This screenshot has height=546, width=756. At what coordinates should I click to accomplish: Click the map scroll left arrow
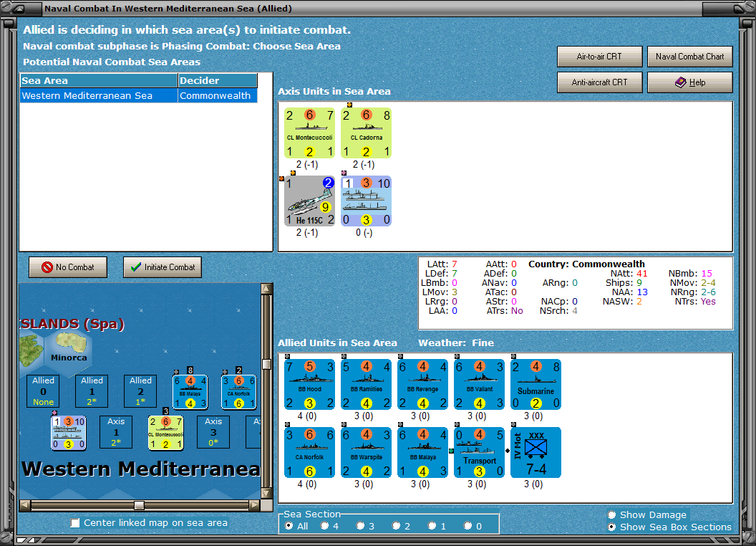tap(24, 505)
